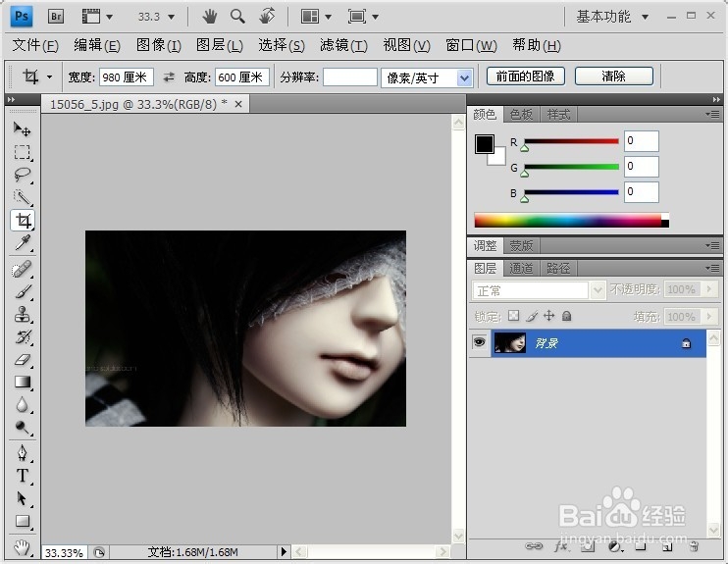Image resolution: width=728 pixels, height=564 pixels.
Task: Switch to the 蒙版 tab
Action: tap(521, 245)
